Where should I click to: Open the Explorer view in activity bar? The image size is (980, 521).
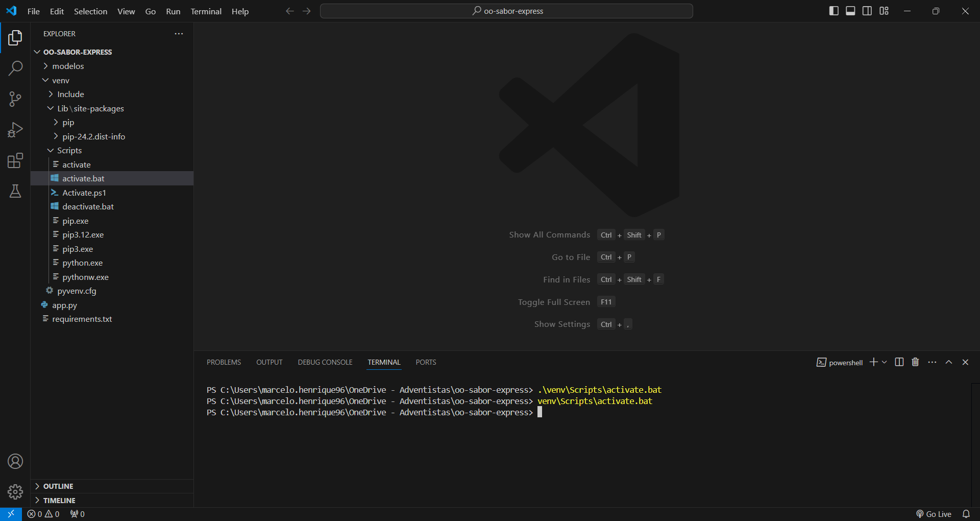click(15, 38)
